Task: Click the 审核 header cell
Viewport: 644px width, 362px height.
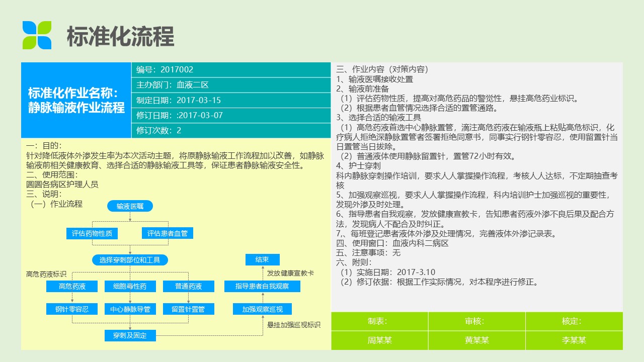Action: coord(476,321)
